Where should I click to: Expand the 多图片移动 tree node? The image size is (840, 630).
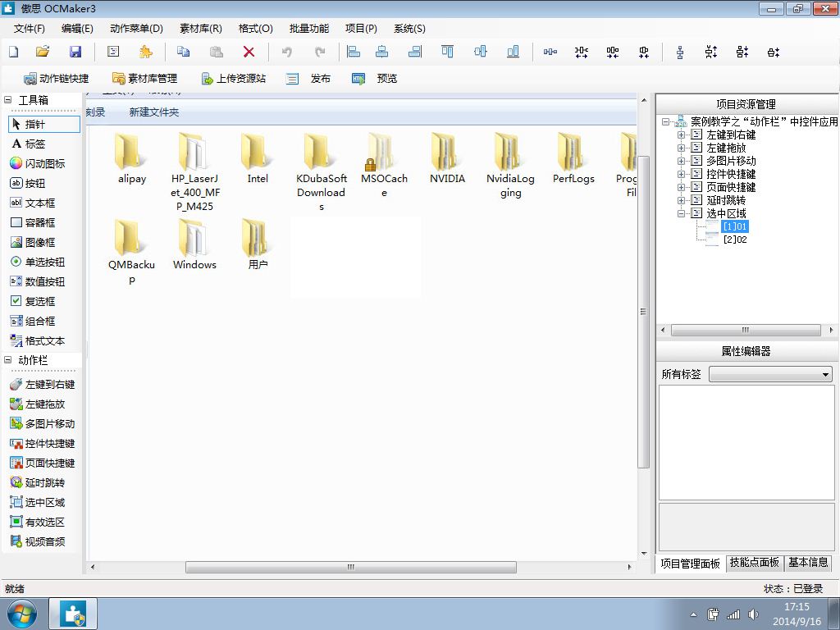[x=682, y=161]
